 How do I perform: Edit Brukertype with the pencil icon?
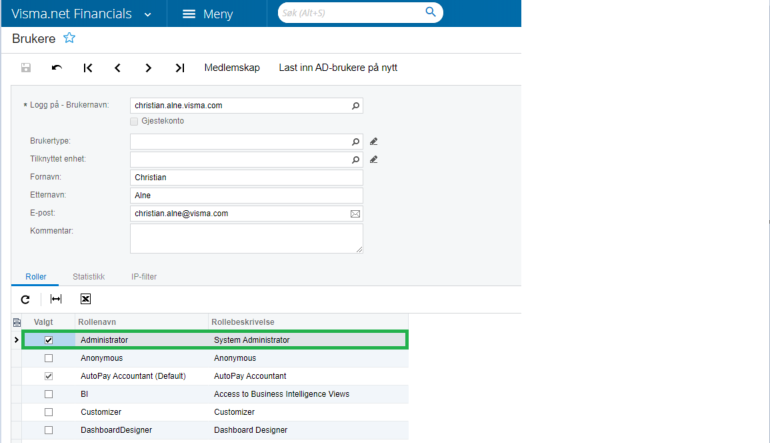374,141
